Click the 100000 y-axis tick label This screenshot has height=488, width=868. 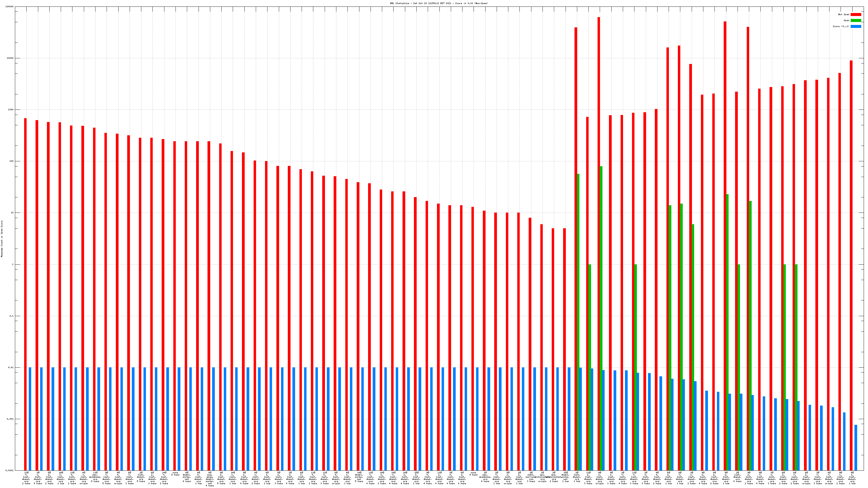(10, 7)
